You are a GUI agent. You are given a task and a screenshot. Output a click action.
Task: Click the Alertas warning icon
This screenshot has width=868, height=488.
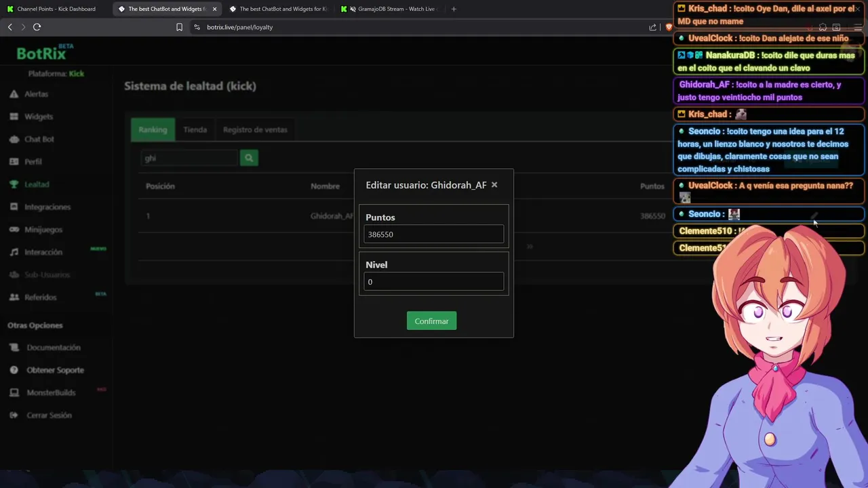pos(14,94)
